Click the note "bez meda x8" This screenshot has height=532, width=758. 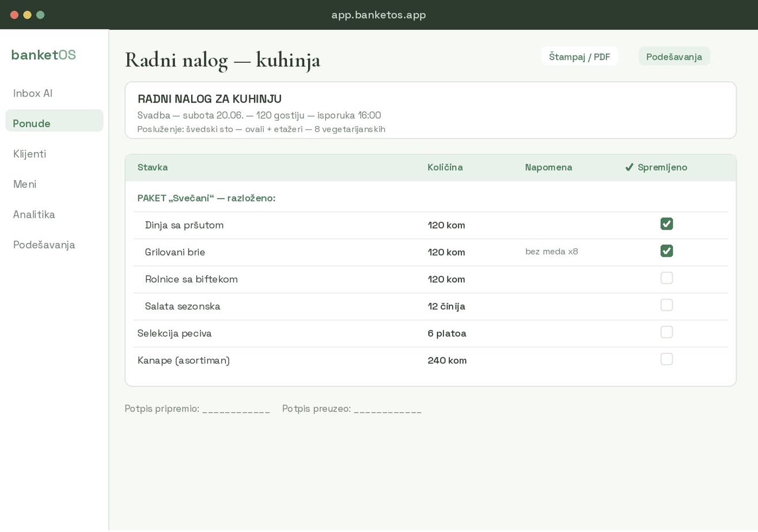(552, 252)
